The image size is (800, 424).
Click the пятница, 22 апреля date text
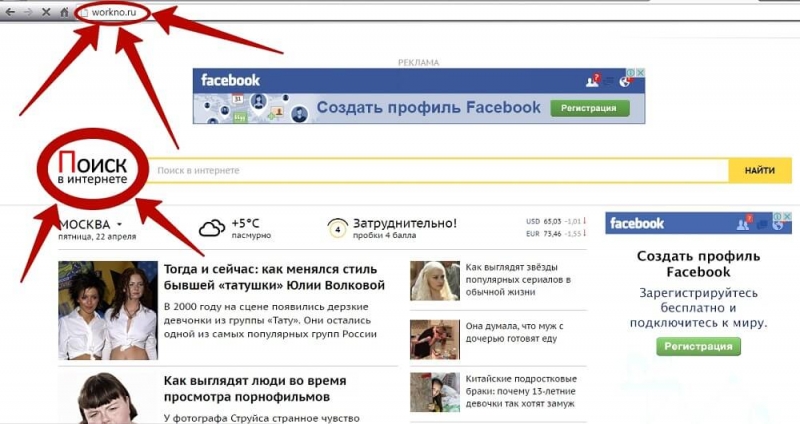point(97,236)
